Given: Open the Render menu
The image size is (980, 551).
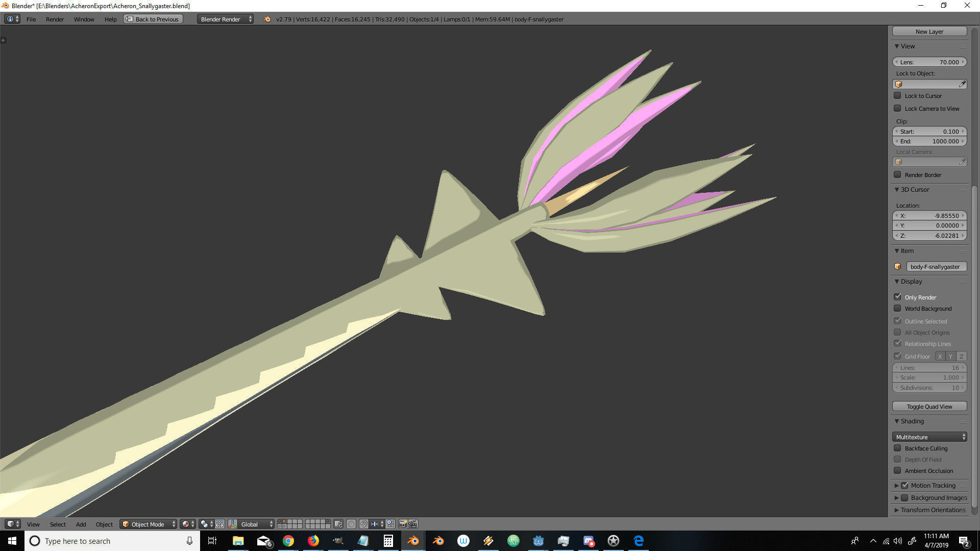Looking at the screenshot, I should point(55,19).
